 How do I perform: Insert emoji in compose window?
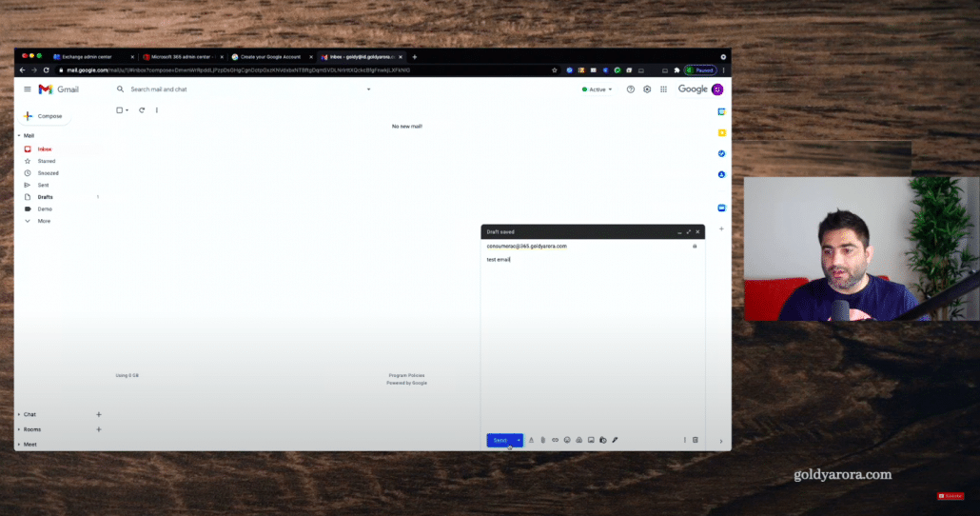coord(567,441)
